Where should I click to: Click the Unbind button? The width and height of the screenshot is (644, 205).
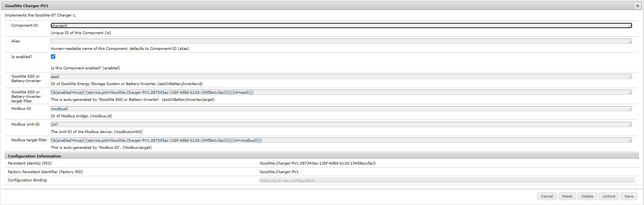pos(609,196)
